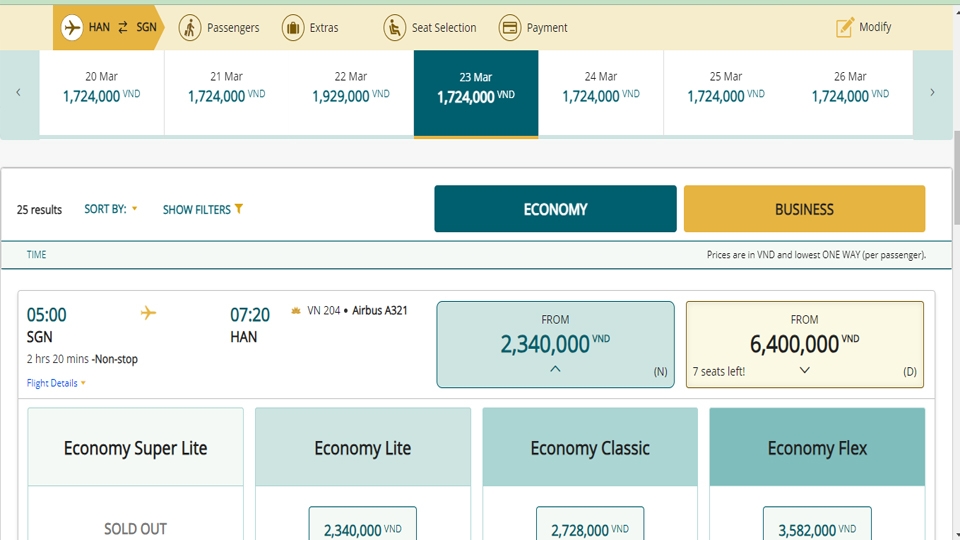Click the airplane route icon
The height and width of the screenshot is (540, 960).
pyautogui.click(x=72, y=27)
